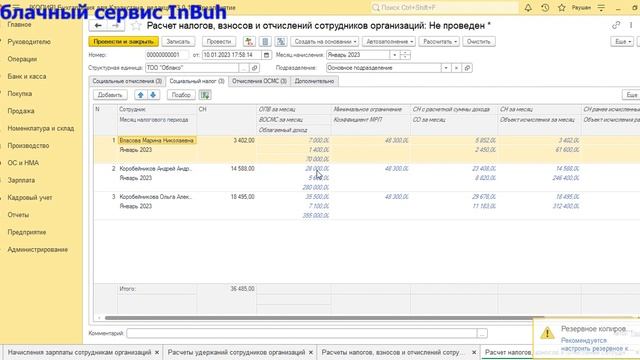Open the document list icon in the toolbar
Image resolution: width=640 pixels, height=360 pixels.
tap(265, 42)
